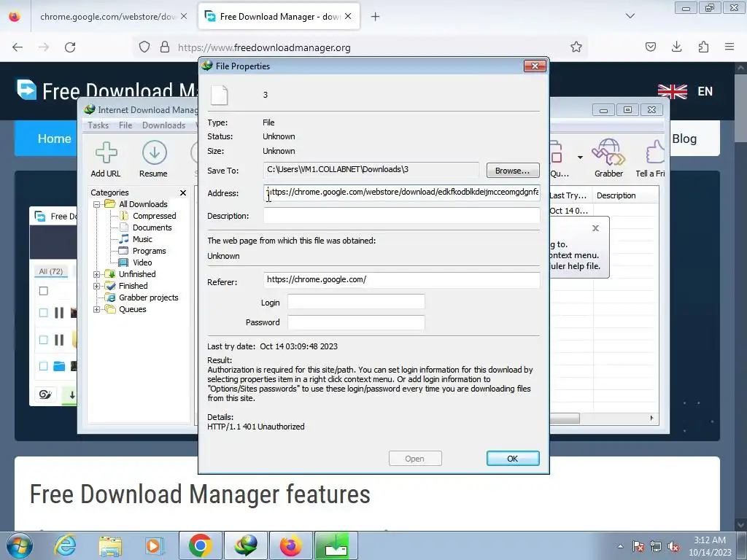Open the Downloads menu in IDM
This screenshot has width=747, height=560.
click(164, 125)
